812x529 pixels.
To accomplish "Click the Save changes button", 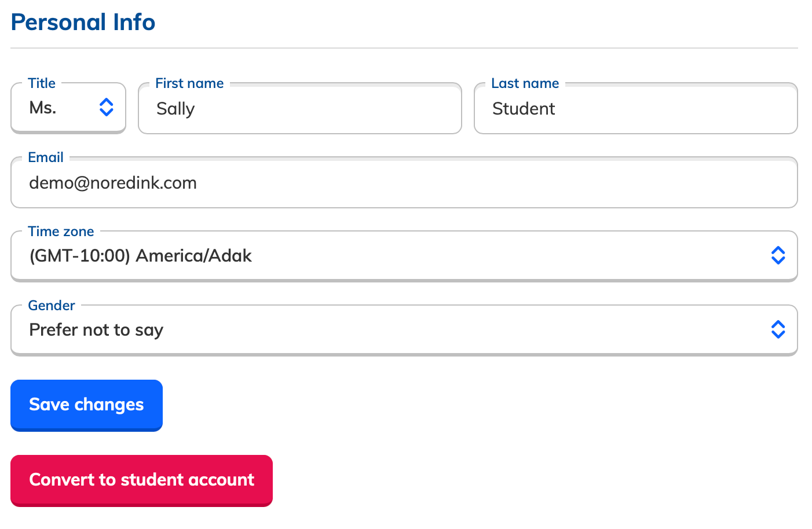I will click(x=86, y=405).
